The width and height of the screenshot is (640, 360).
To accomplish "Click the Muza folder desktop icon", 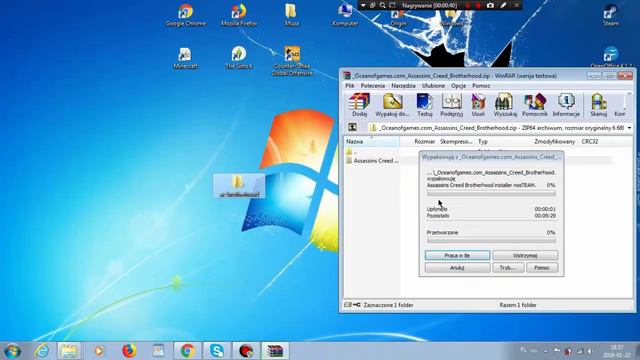I will tap(291, 16).
